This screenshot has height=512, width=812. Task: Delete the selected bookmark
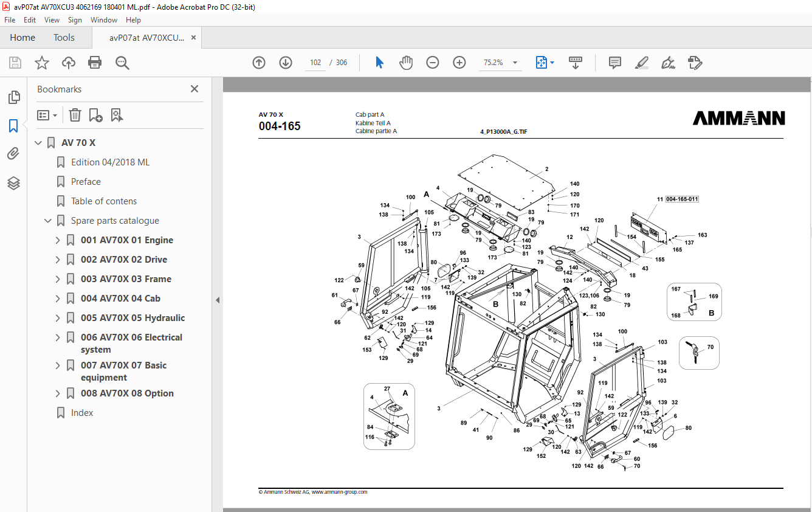coord(75,115)
